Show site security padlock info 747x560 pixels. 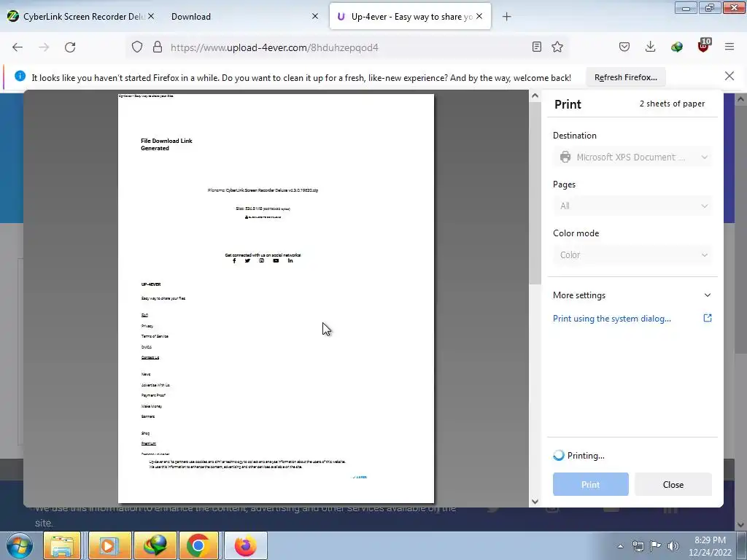coord(158,47)
